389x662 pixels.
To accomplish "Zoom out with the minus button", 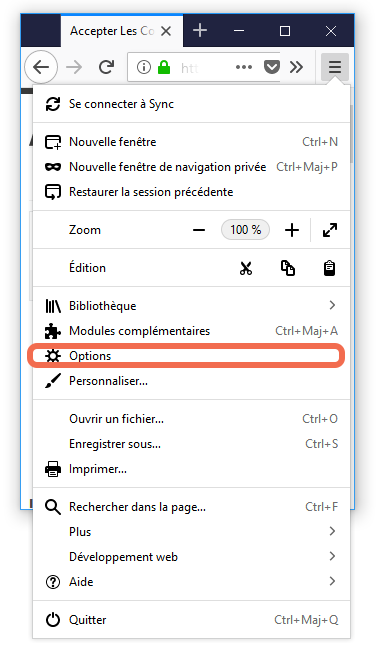I will [x=199, y=230].
